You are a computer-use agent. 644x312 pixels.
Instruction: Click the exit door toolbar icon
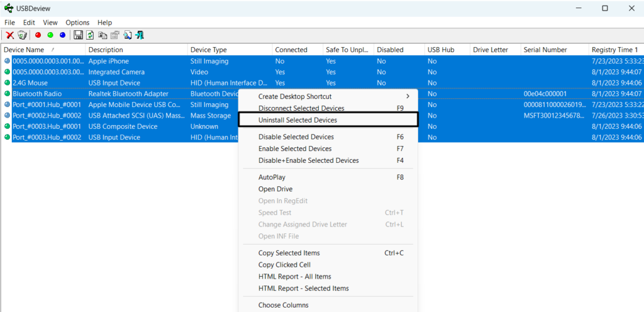(x=139, y=35)
